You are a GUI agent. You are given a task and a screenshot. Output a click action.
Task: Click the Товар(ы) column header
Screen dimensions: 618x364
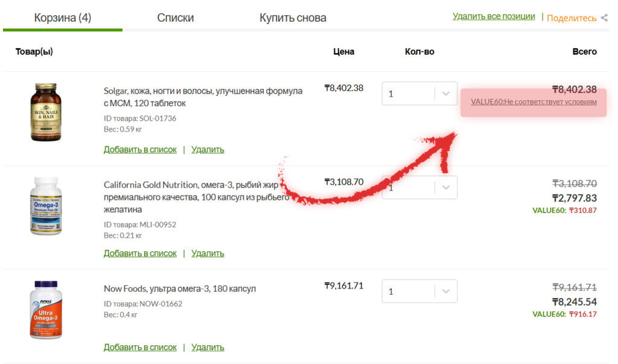pos(34,52)
